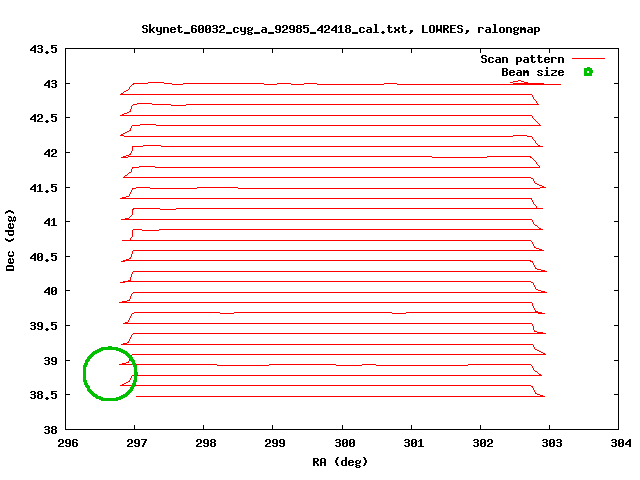Click the 302 RA tick label
The width and height of the screenshot is (640, 480).
(483, 443)
